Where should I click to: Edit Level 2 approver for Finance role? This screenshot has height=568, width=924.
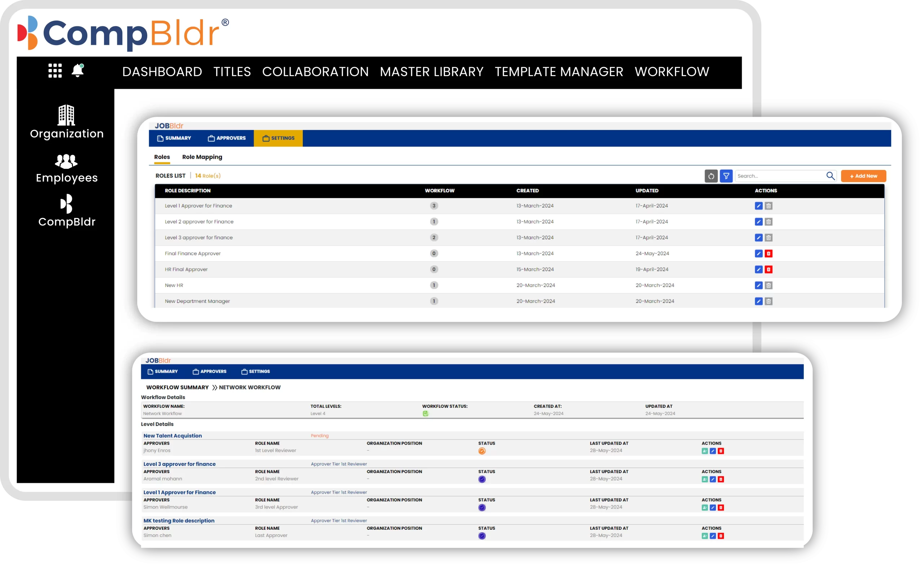coord(759,222)
